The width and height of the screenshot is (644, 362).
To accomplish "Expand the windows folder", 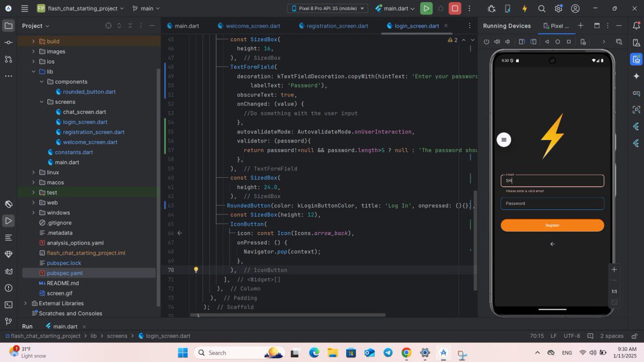I will point(33,213).
